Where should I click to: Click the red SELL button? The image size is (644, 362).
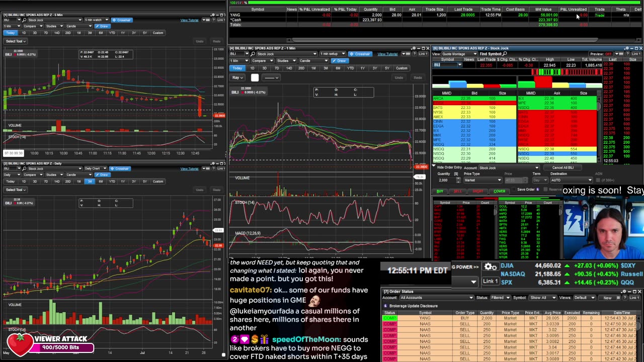(458, 191)
